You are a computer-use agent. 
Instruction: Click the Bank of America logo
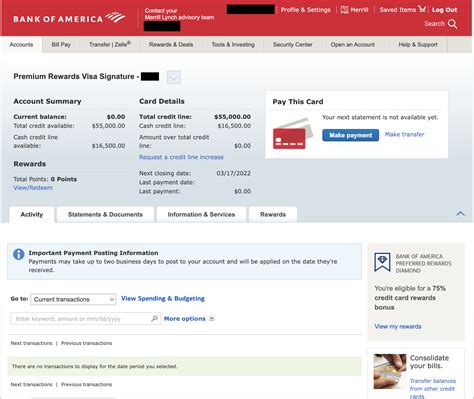click(69, 18)
